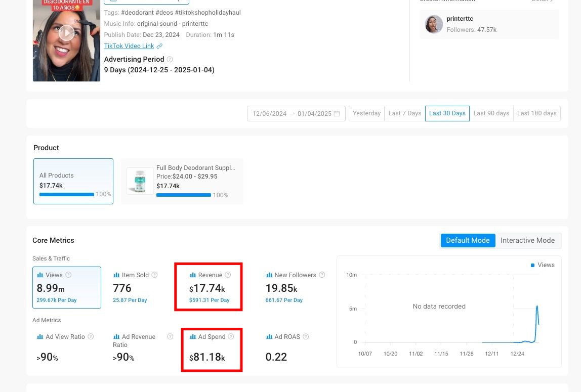Click the help icon beside Views

point(68,275)
